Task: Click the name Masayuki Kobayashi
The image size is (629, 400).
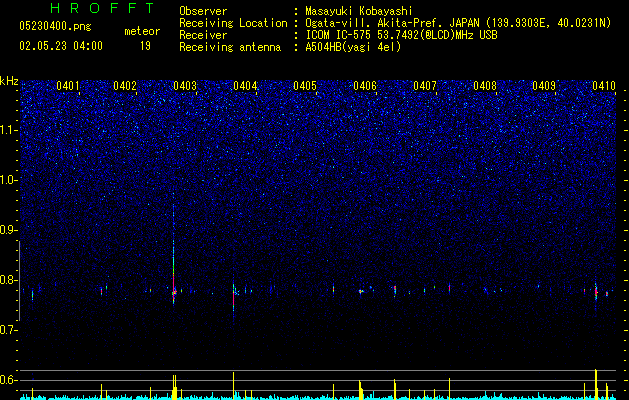Action: point(359,11)
